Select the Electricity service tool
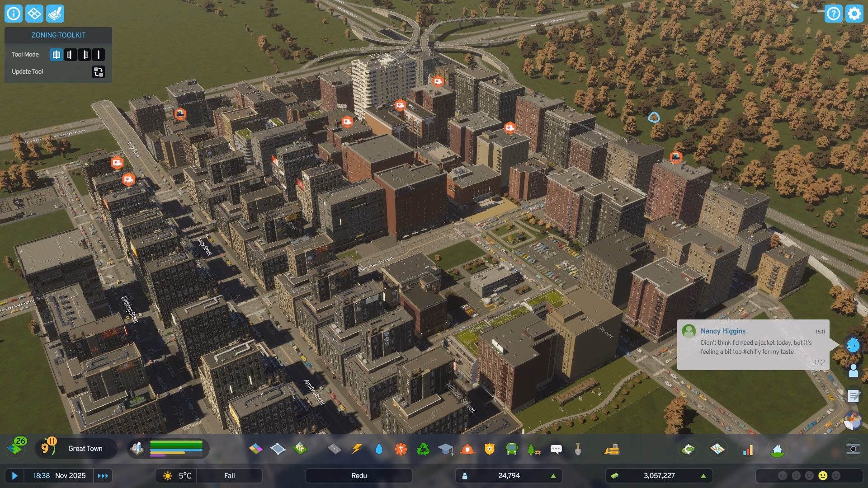The image size is (868, 488). click(x=357, y=449)
